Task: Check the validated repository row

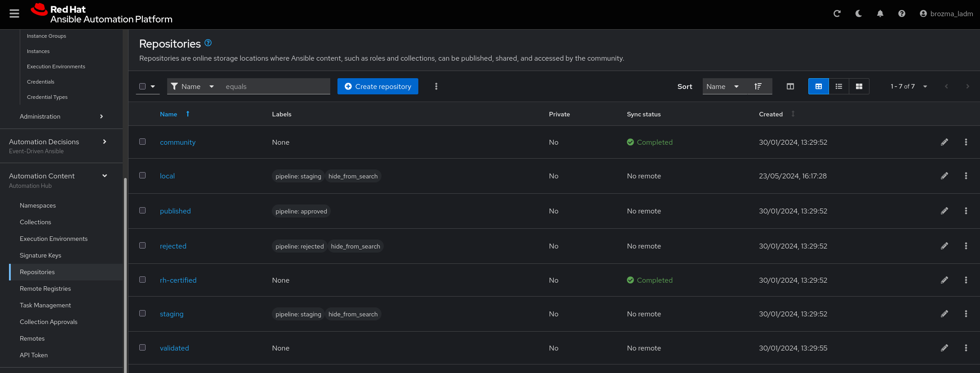Action: [x=142, y=348]
